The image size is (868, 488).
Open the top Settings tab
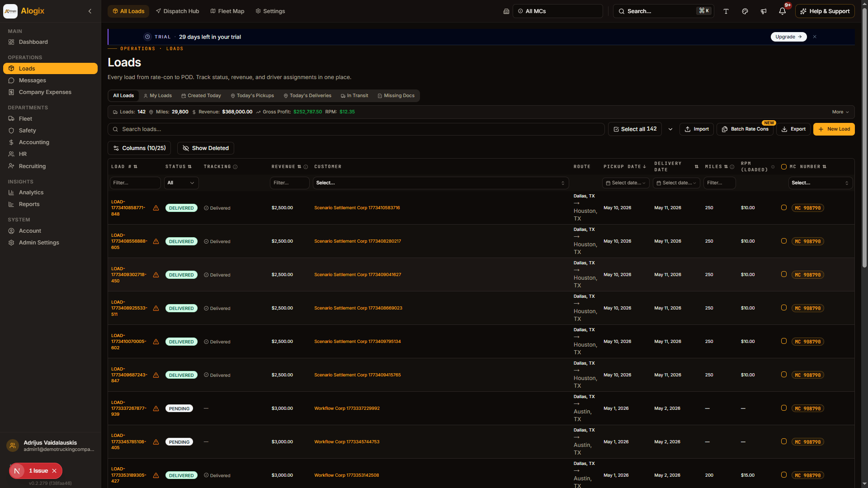[270, 11]
